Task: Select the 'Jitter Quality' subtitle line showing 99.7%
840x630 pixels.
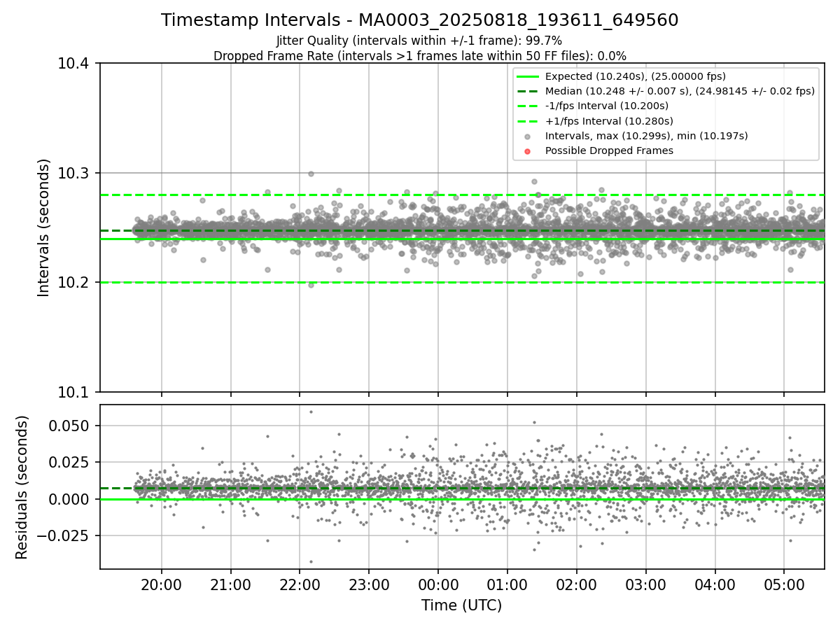Action: tap(419, 41)
